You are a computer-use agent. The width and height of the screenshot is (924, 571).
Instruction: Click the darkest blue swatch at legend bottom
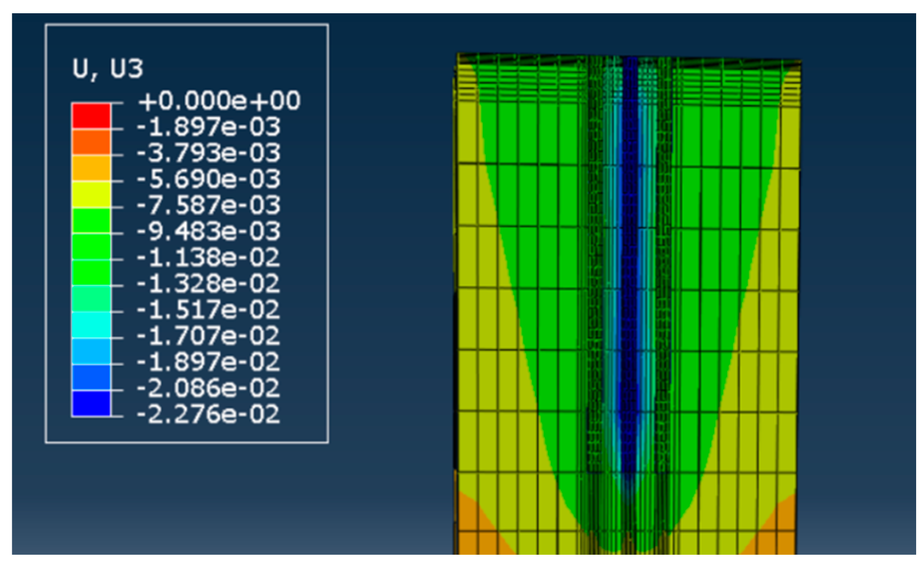[91, 404]
